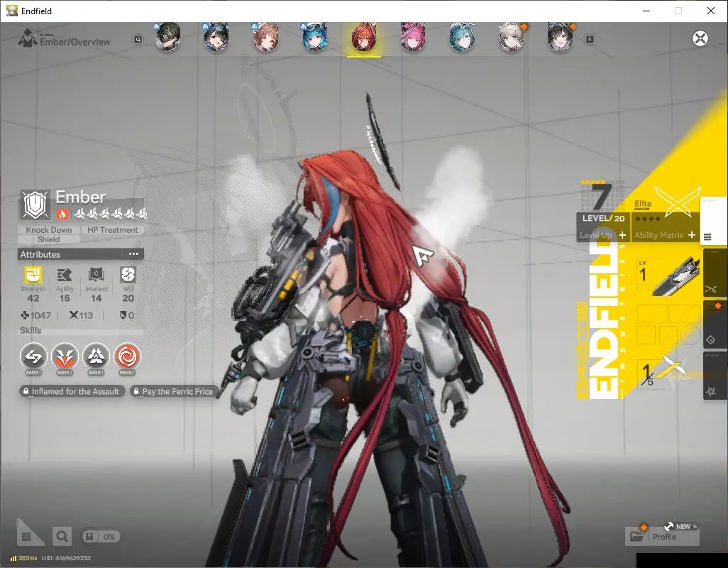Click Ember's shield class emblem
728x568 pixels.
tap(35, 204)
